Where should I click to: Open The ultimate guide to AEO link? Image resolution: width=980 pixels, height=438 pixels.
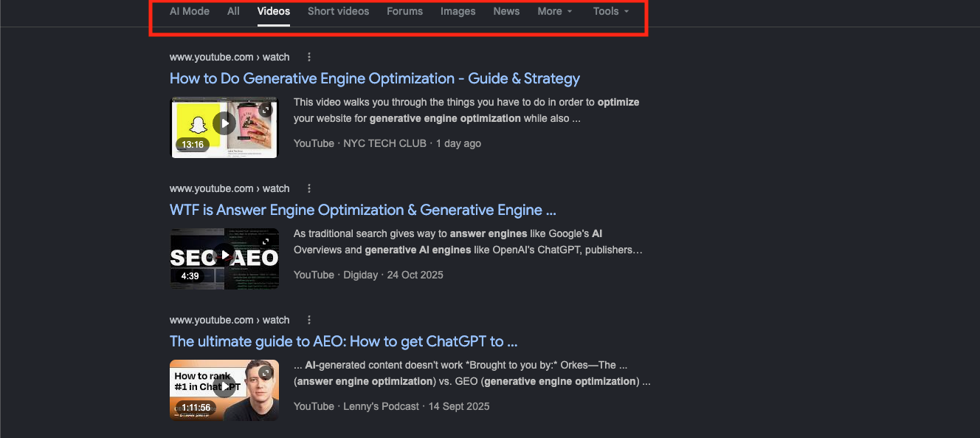[x=343, y=341]
